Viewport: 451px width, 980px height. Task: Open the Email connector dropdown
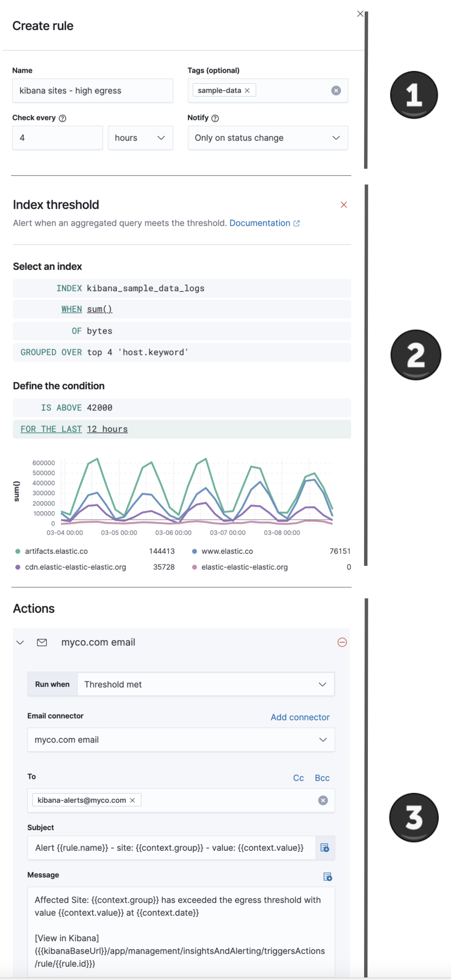coord(181,740)
